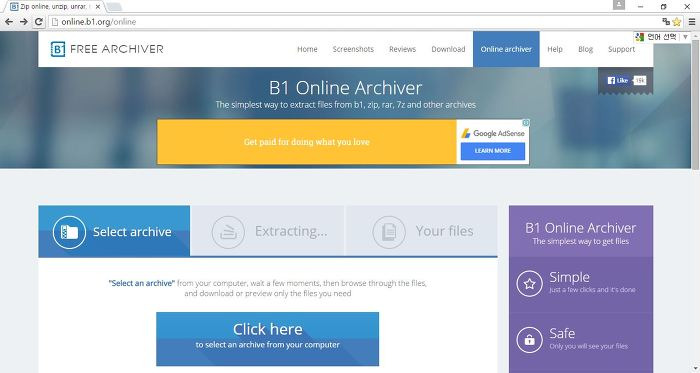
Task: Click the Safe padlock icon
Action: tap(529, 340)
